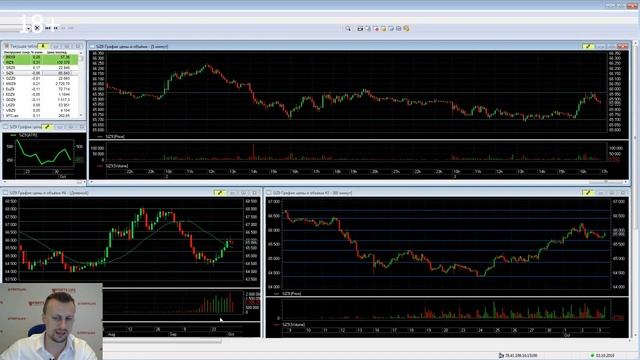Viewport: 640px width, 360px height.
Task: Click the down arrow of the quotes table scrollbar
Action: click(x=81, y=116)
